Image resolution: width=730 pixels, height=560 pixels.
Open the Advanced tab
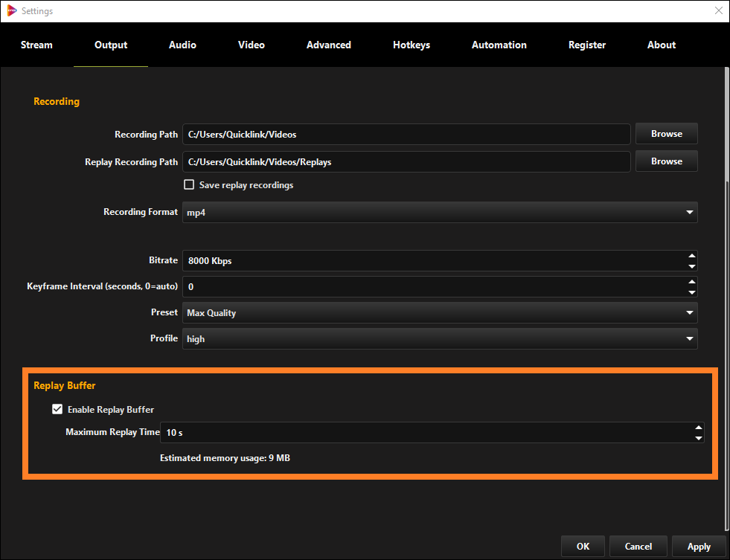click(x=328, y=45)
